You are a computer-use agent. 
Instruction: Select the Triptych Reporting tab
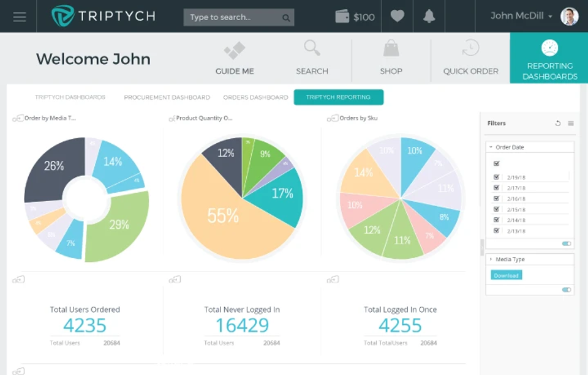click(339, 97)
